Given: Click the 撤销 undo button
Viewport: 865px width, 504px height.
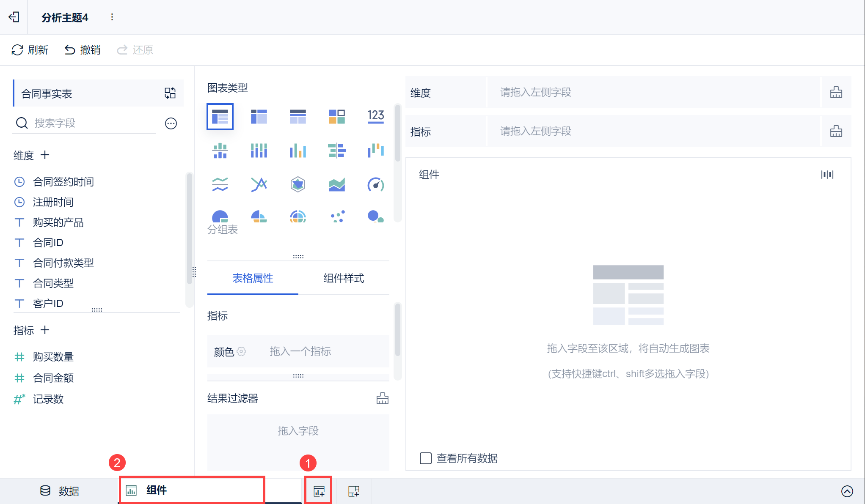Looking at the screenshot, I should pos(82,50).
